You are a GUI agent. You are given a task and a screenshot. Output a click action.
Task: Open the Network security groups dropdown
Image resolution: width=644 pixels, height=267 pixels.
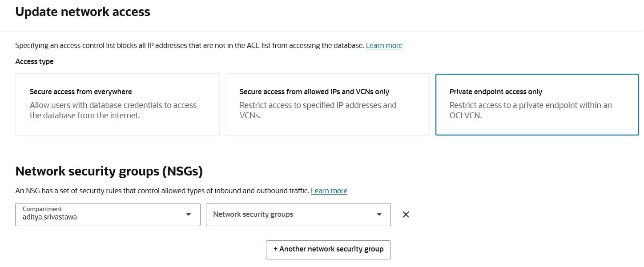tap(298, 214)
